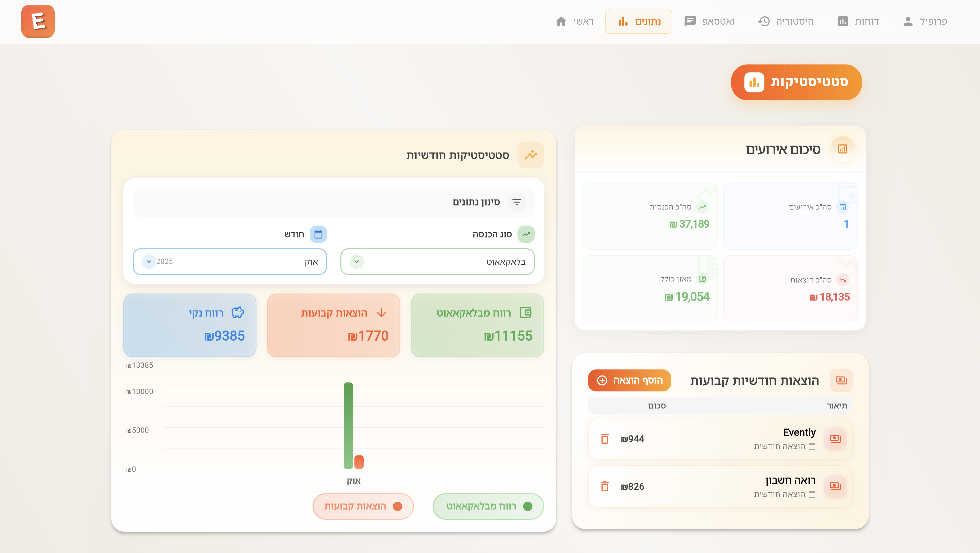Screen dimensions: 980x553
Task: Click the הוסף הוצאה button
Action: pos(629,380)
